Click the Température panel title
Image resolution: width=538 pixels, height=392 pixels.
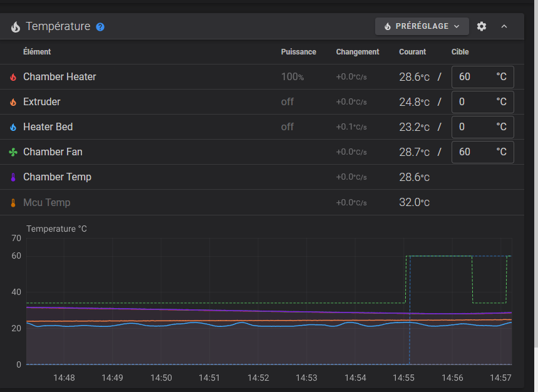pos(58,26)
